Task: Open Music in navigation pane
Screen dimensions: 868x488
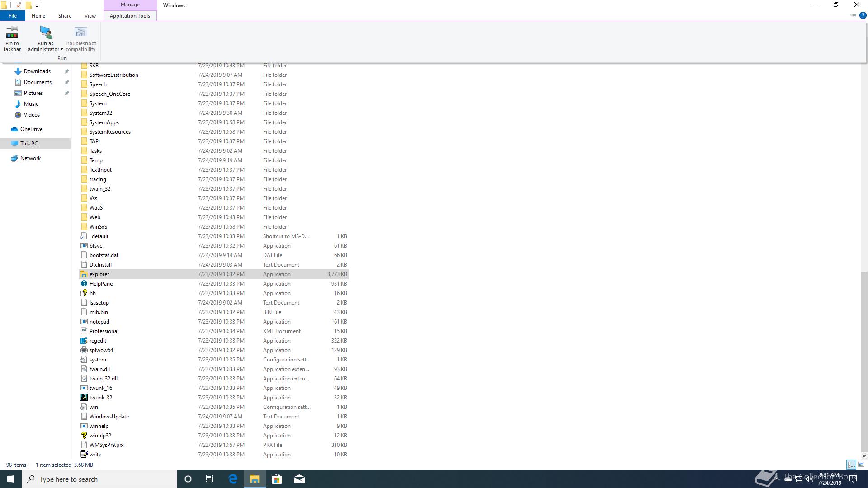Action: [x=31, y=104]
